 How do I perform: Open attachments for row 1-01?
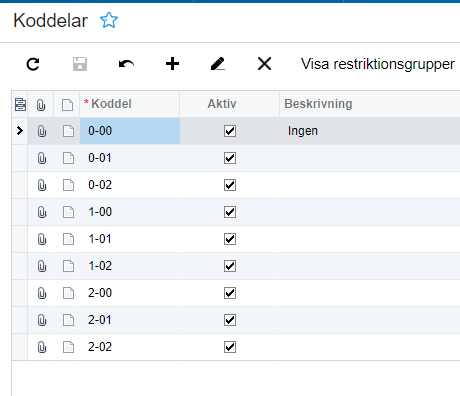(42, 239)
